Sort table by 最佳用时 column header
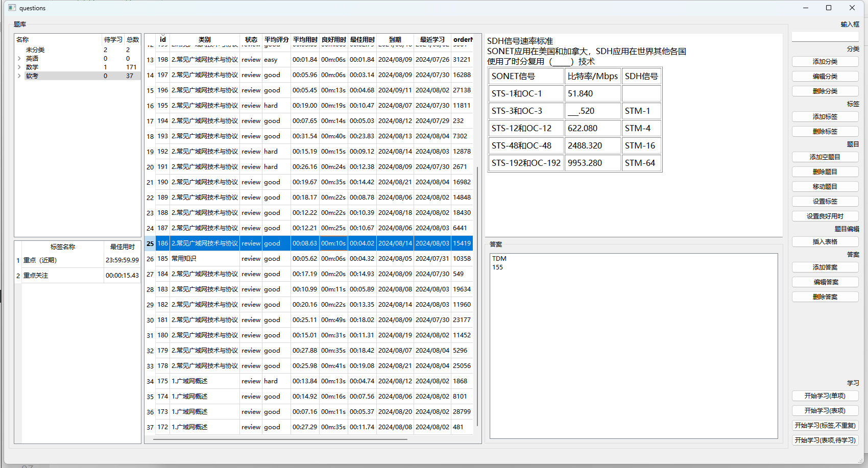 pos(362,39)
